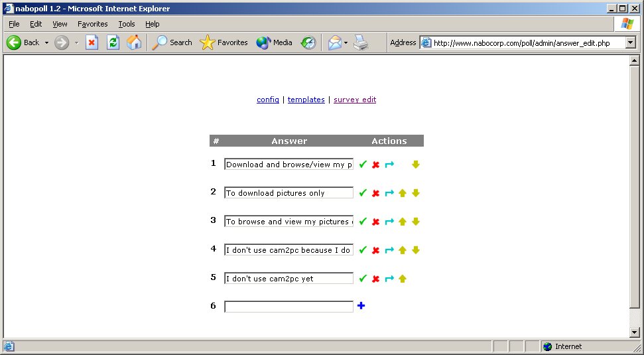Click the answer 1 text field

(x=289, y=164)
